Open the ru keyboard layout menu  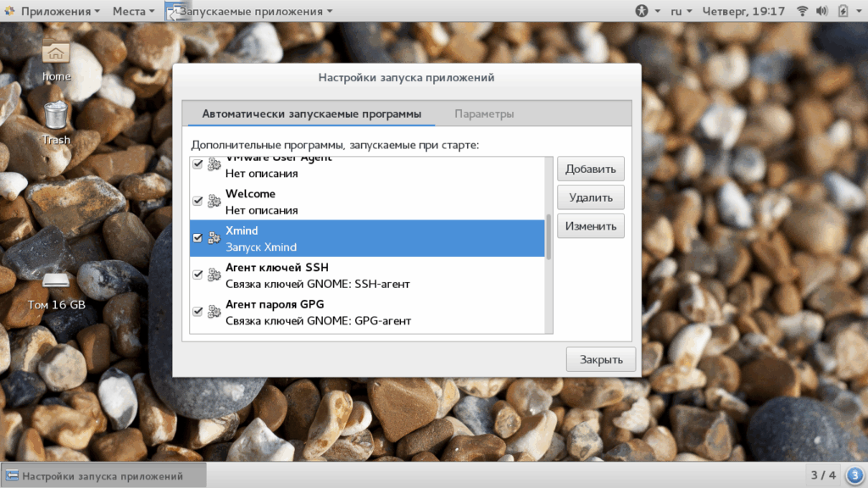point(681,10)
